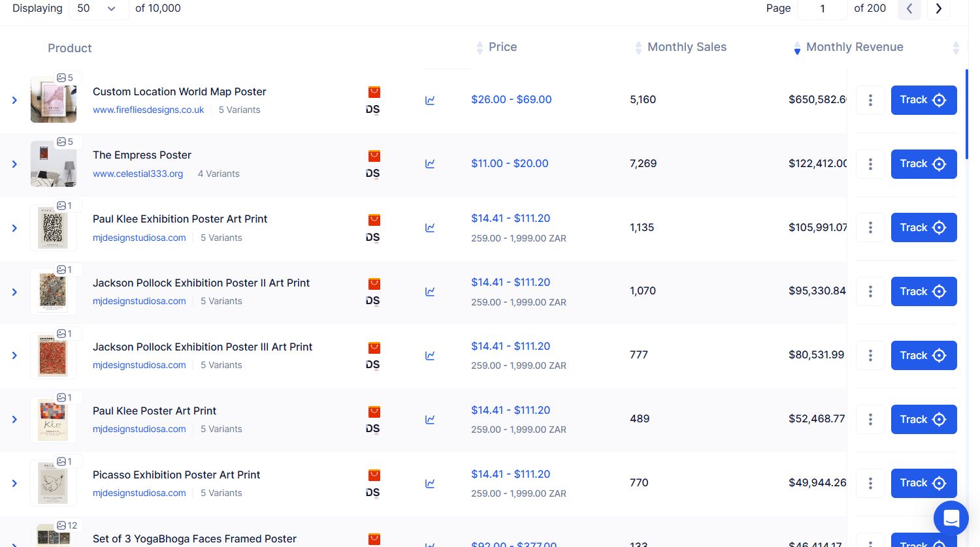Click the $80,531.99 monthly revenue value

(x=816, y=355)
